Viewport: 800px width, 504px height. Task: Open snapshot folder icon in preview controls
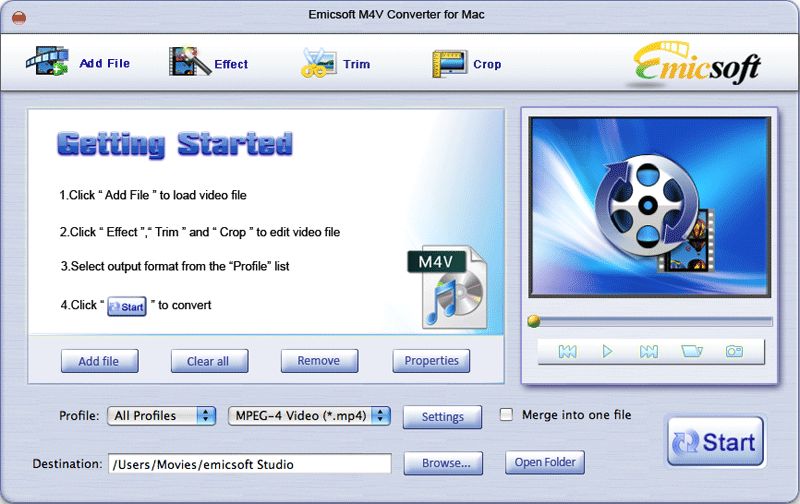point(692,351)
